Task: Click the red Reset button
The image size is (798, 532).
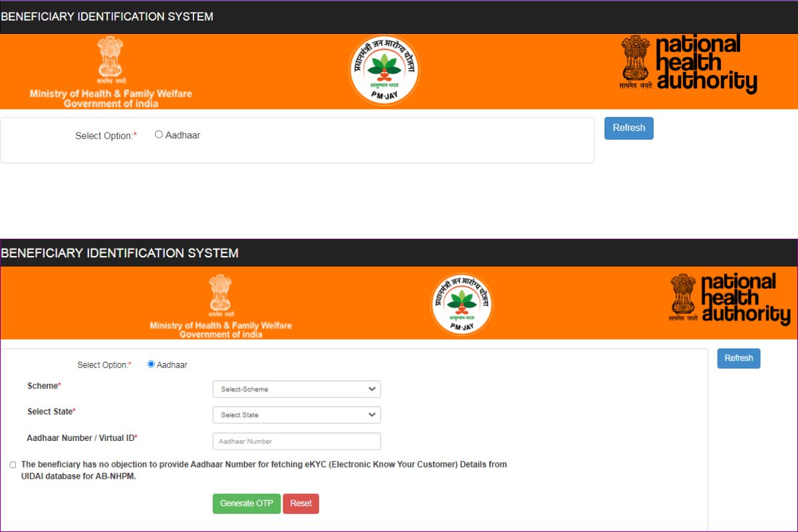Action: [x=301, y=503]
